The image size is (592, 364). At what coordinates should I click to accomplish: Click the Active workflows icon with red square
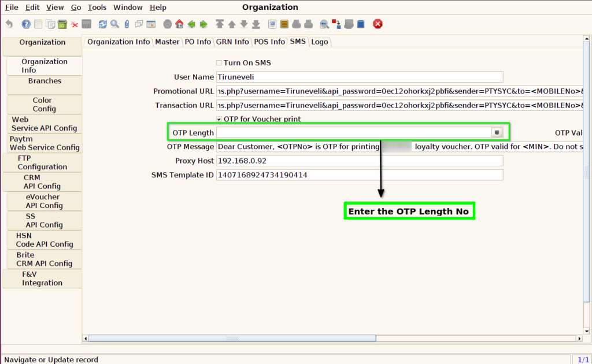pyautogui.click(x=336, y=24)
